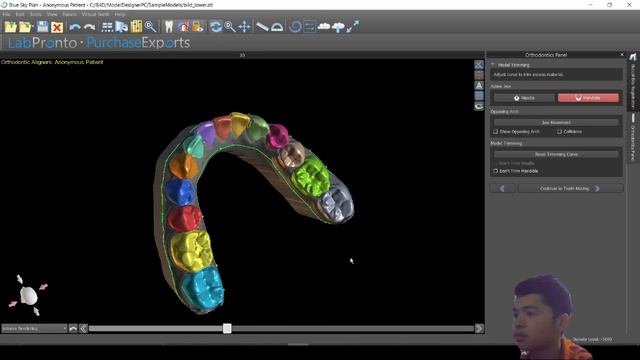Redo action with gray arrow

(89, 27)
